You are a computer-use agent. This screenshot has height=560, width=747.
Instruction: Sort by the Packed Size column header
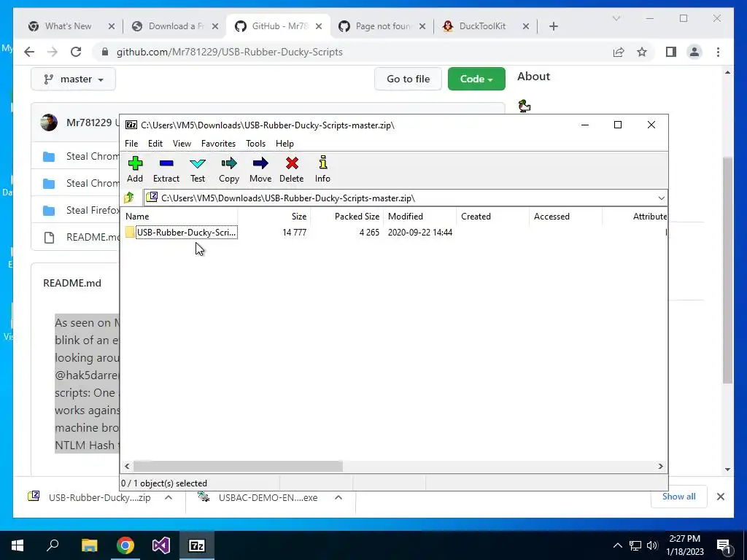coord(347,216)
